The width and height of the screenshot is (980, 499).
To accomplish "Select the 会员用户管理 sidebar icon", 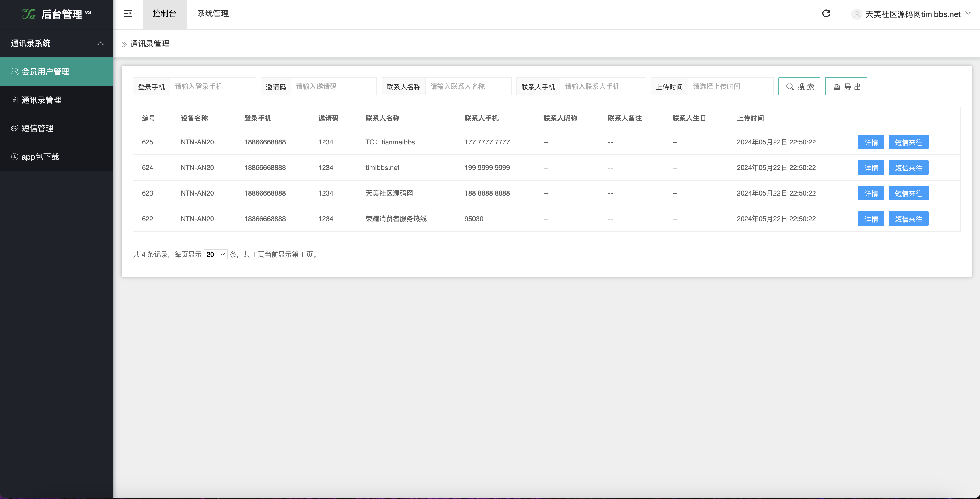I will click(15, 71).
